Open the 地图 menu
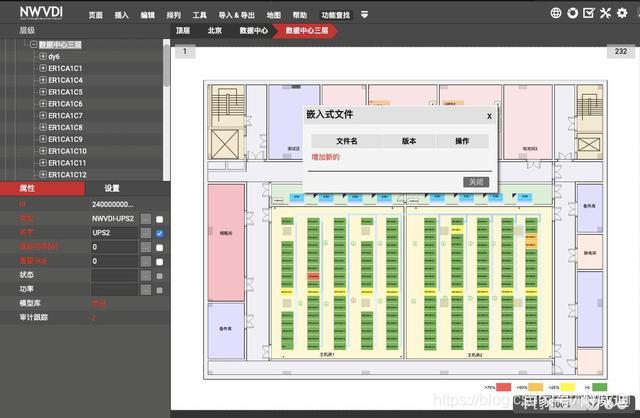This screenshot has height=418, width=640. point(273,15)
